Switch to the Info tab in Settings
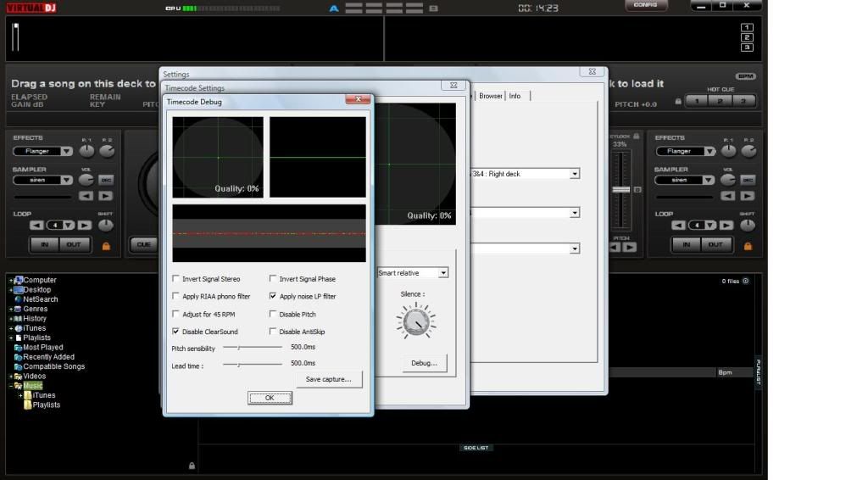This screenshot has height=480, width=868. pyautogui.click(x=515, y=96)
